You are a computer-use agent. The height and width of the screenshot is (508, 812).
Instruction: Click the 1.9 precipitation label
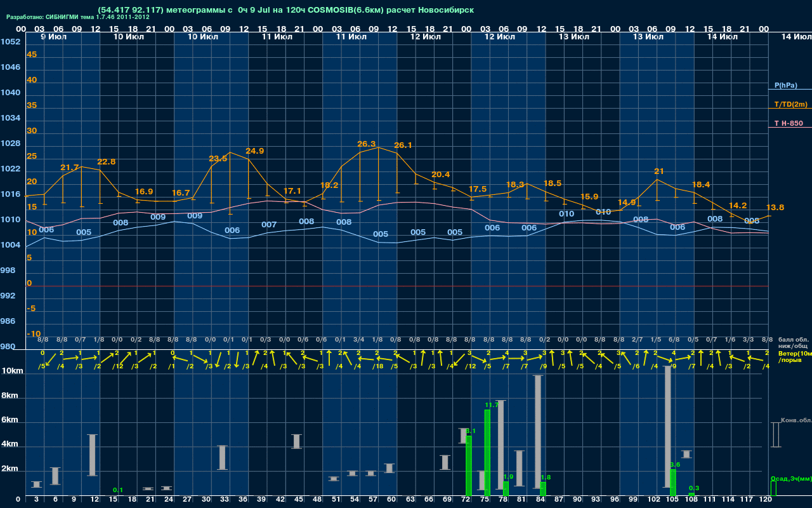508,476
